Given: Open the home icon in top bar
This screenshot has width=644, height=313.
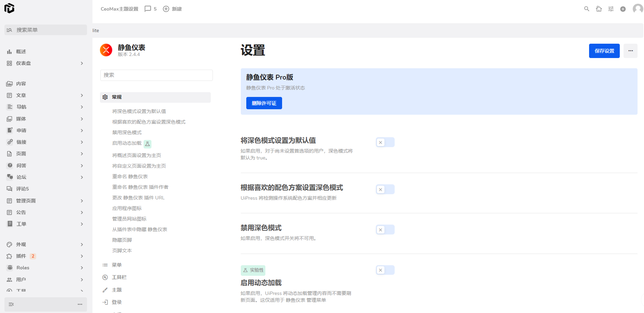Looking at the screenshot, I should 599,9.
